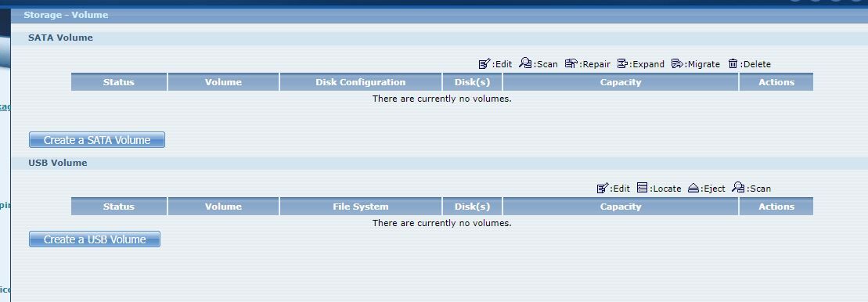Click SATA table 'There are currently no volumes' message

pyautogui.click(x=441, y=99)
